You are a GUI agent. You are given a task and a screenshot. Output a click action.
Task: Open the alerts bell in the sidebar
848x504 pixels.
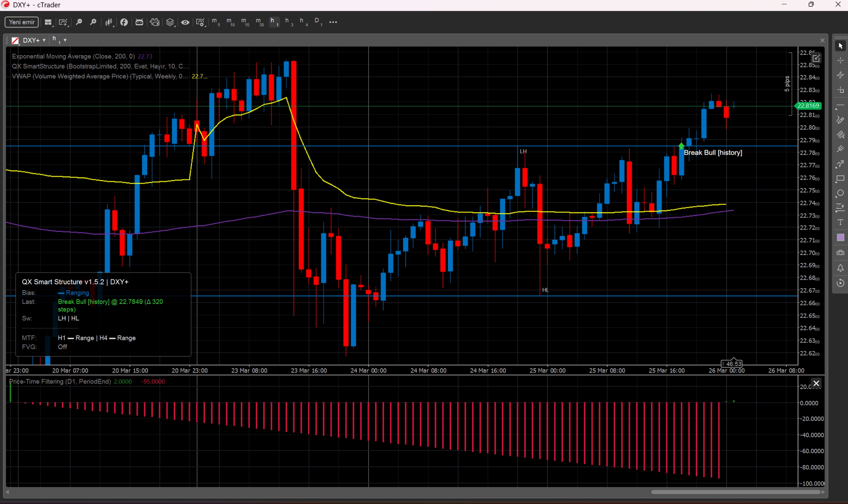(x=841, y=268)
